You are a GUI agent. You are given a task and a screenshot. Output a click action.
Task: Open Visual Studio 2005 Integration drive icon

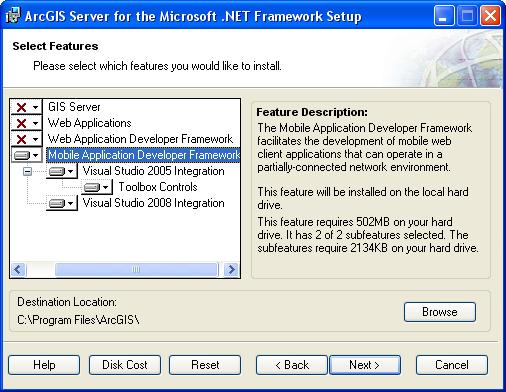click(61, 171)
